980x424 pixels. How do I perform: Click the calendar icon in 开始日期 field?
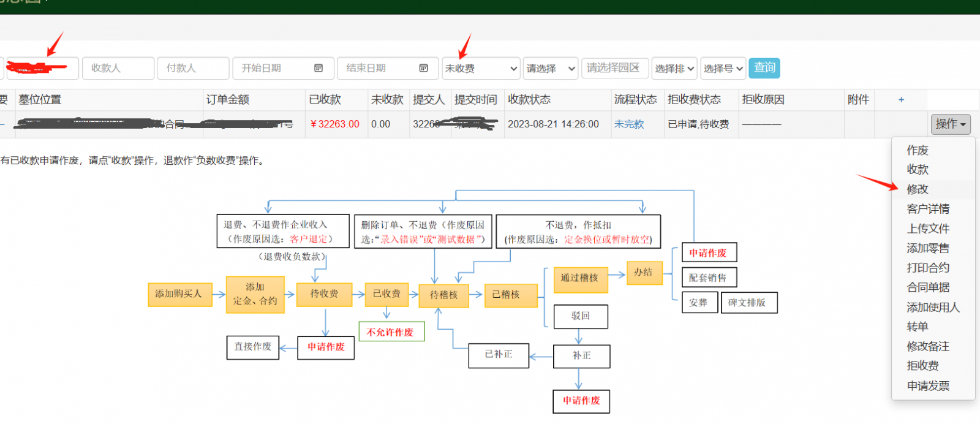coord(318,68)
